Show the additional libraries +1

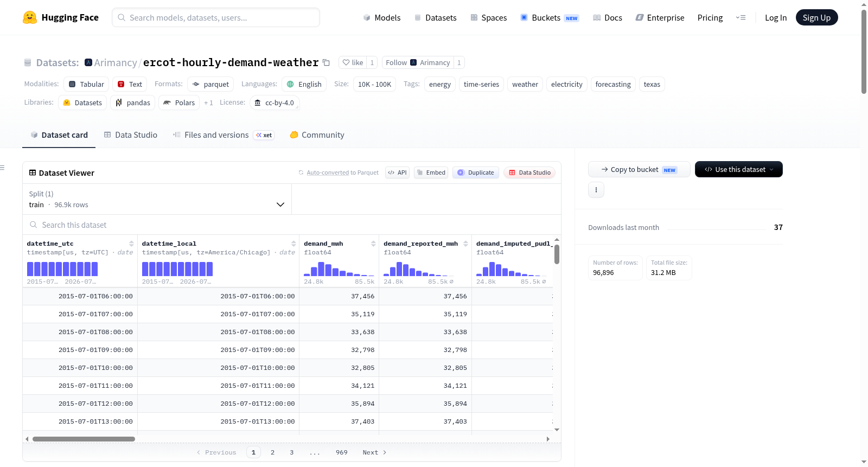point(208,103)
